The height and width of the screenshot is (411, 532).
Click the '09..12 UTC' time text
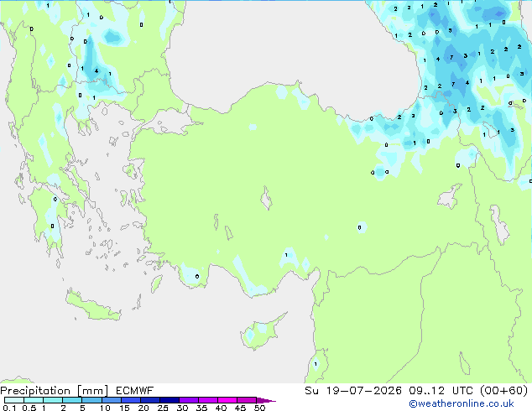pos(442,391)
